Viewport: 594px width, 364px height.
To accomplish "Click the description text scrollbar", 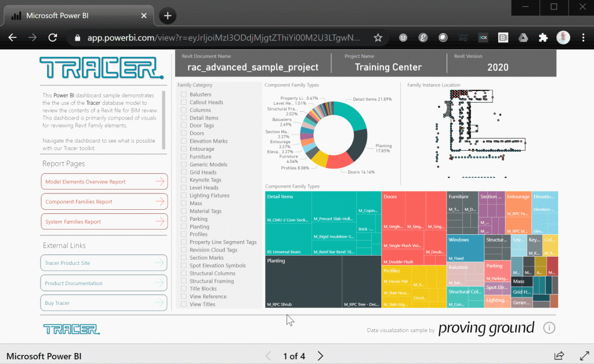I will pos(164,121).
